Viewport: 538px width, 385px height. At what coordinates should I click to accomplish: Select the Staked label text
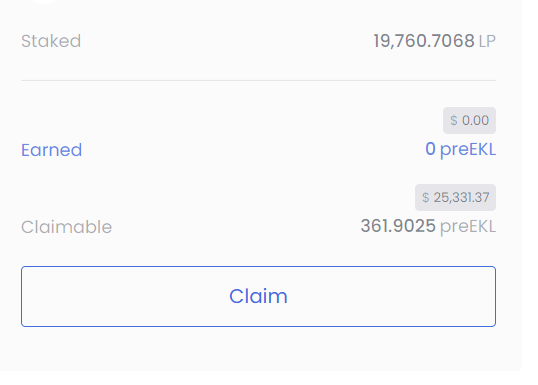click(51, 41)
